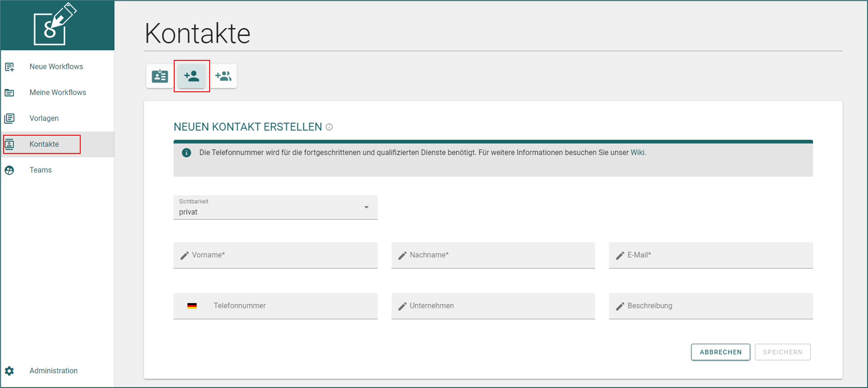
Task: Click the signature pen logo
Action: 55,24
